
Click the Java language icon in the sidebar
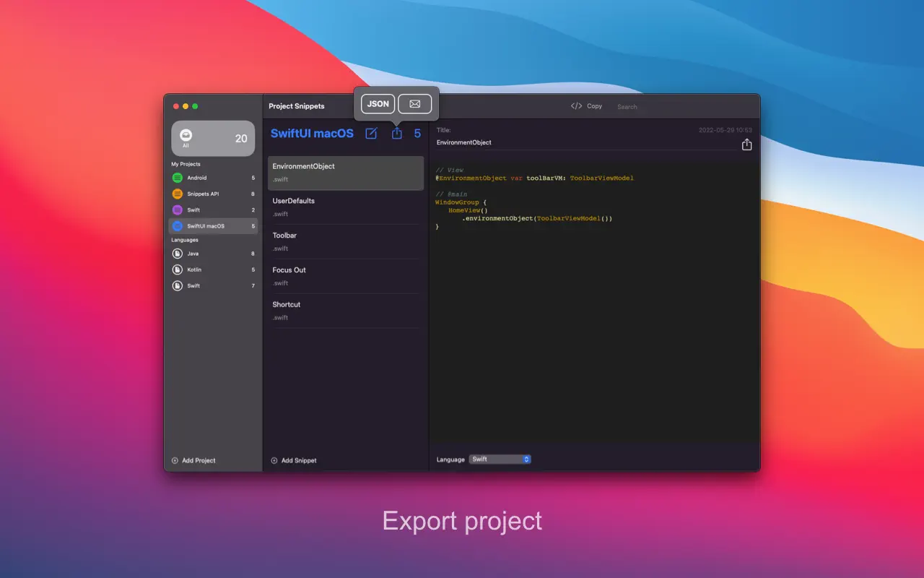coord(178,254)
